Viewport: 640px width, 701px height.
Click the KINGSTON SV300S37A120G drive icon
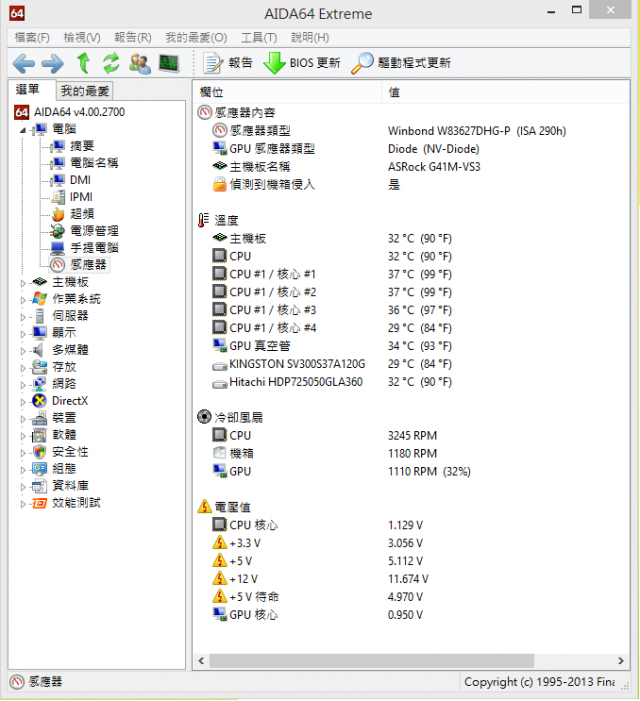coord(219,366)
